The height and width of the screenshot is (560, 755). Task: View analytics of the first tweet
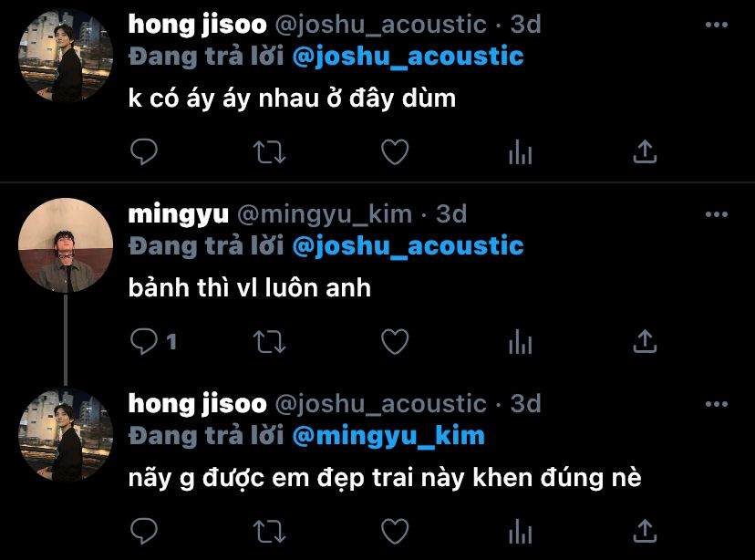coord(520,152)
